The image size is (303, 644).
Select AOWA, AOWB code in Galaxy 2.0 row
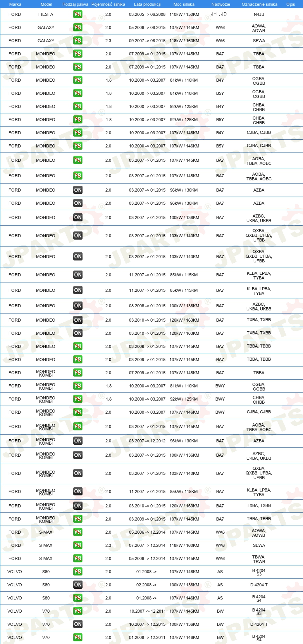tap(259, 28)
